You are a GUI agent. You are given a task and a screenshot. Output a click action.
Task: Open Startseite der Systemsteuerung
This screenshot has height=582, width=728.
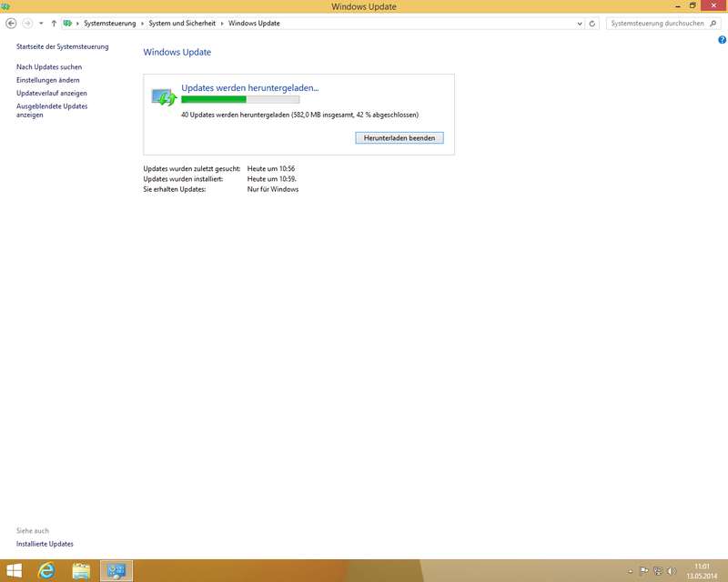point(62,46)
